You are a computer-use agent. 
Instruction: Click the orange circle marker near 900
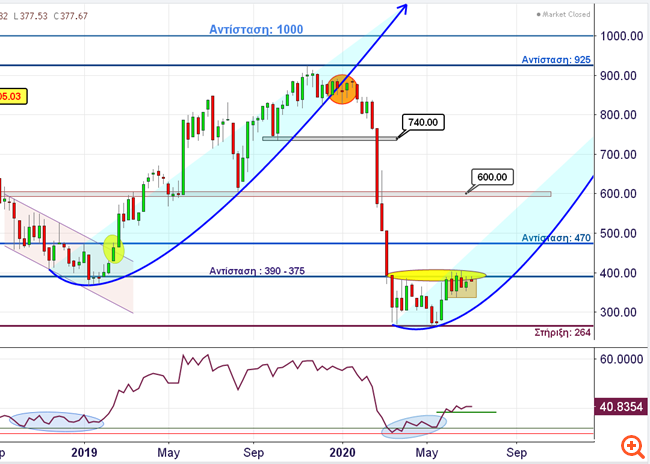click(343, 89)
